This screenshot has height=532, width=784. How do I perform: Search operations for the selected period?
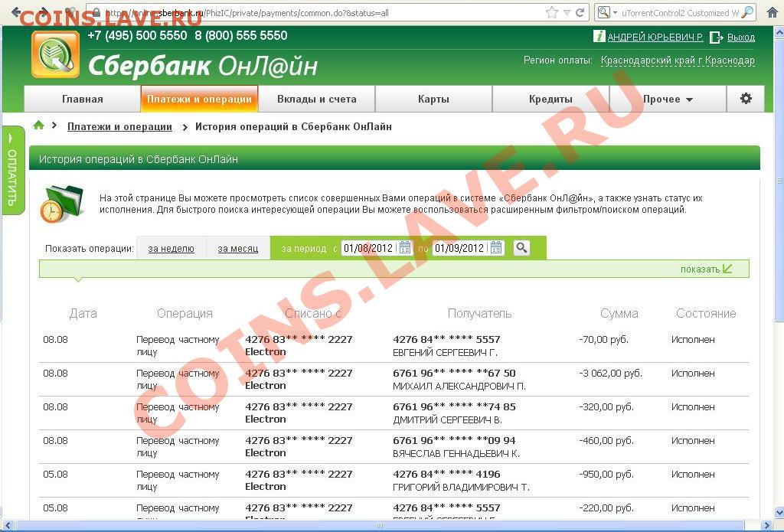click(521, 247)
